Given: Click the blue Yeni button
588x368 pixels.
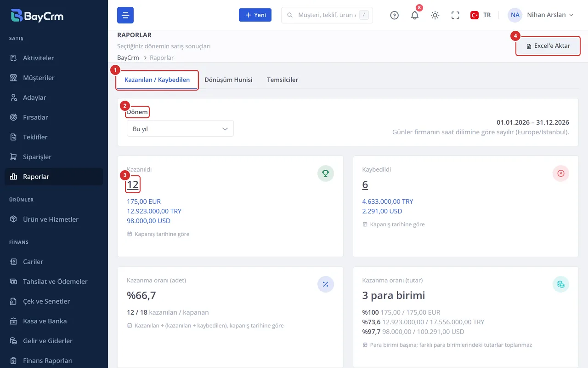Looking at the screenshot, I should pos(255,15).
